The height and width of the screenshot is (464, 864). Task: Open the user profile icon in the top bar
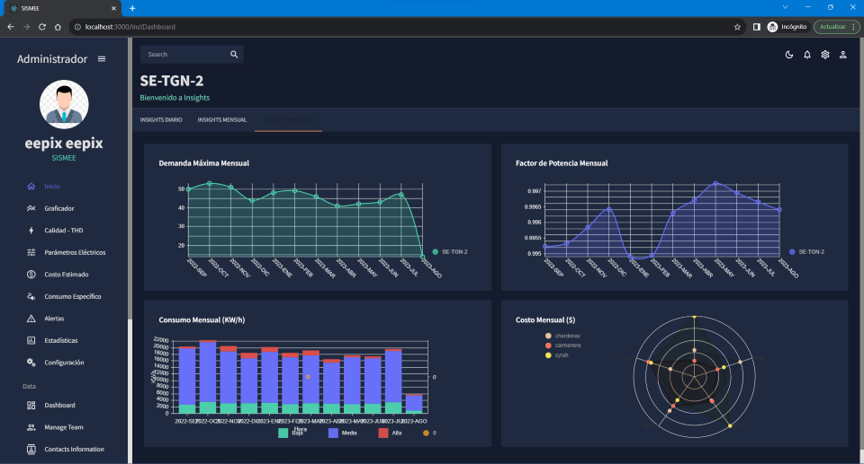[843, 55]
